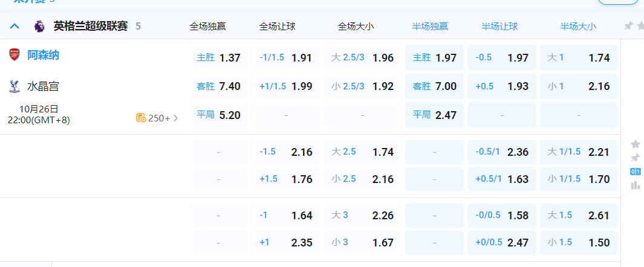Favorite the match with the side star icon
Screen dimensions: 644x267
pos(635,144)
